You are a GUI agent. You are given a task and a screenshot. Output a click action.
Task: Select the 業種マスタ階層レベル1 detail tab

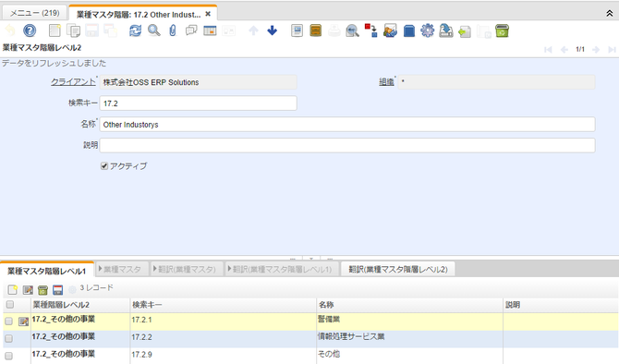tap(46, 271)
